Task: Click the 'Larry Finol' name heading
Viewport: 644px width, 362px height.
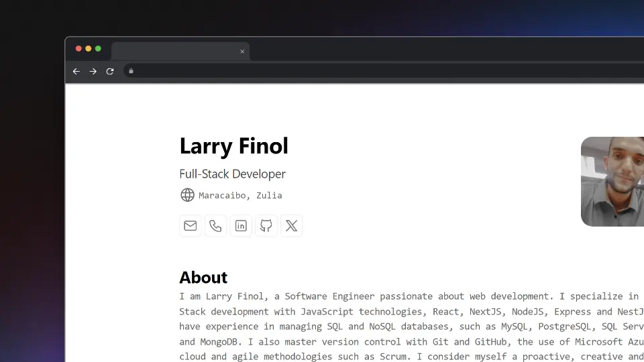Action: [233, 146]
